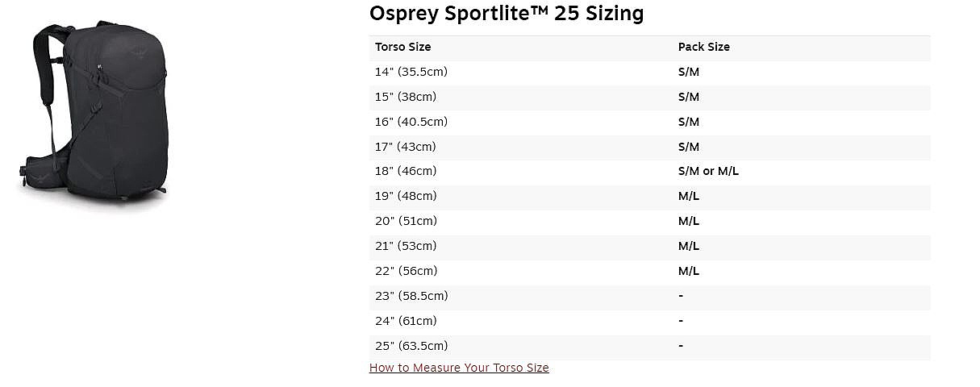
Task: Pick the 17" (43cm) torso size cell
Action: pyautogui.click(x=405, y=147)
